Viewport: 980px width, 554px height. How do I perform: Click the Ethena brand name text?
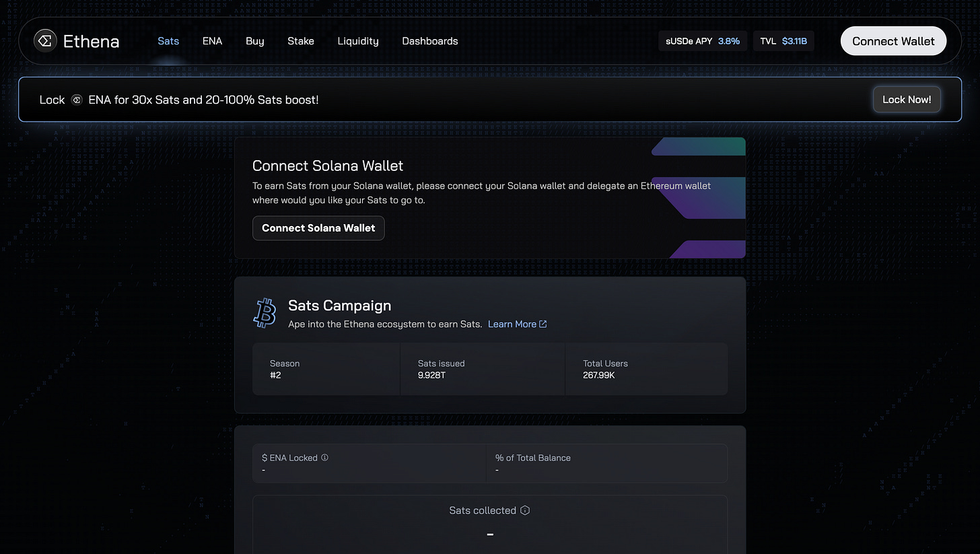pos(91,42)
